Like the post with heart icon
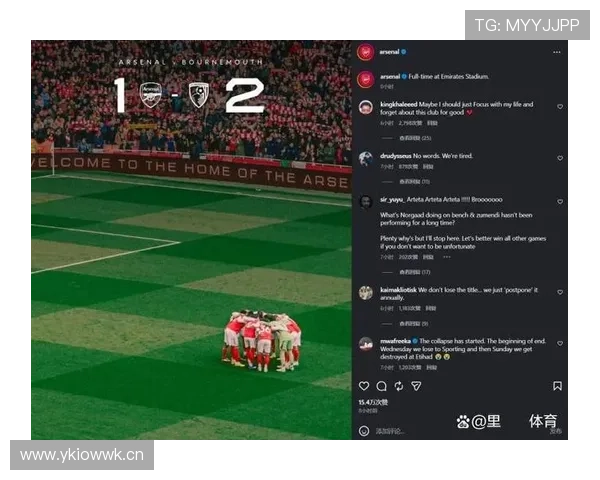 [364, 386]
